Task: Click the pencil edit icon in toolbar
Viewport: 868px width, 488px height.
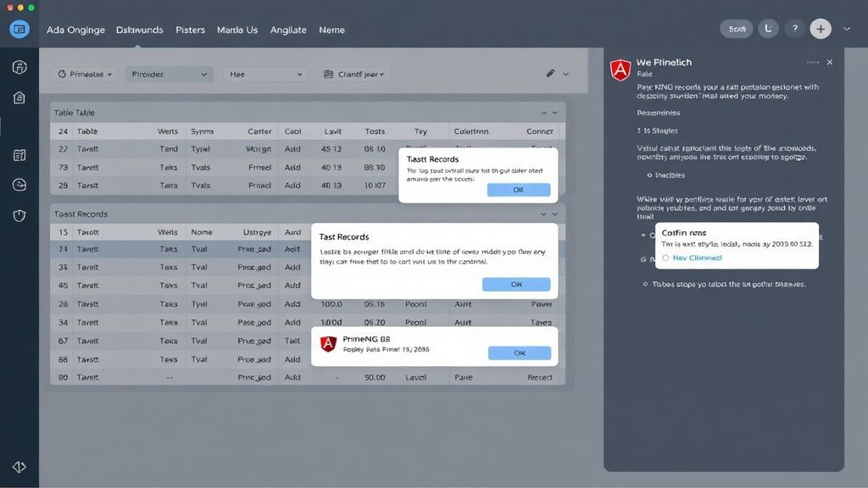Action: pos(550,74)
